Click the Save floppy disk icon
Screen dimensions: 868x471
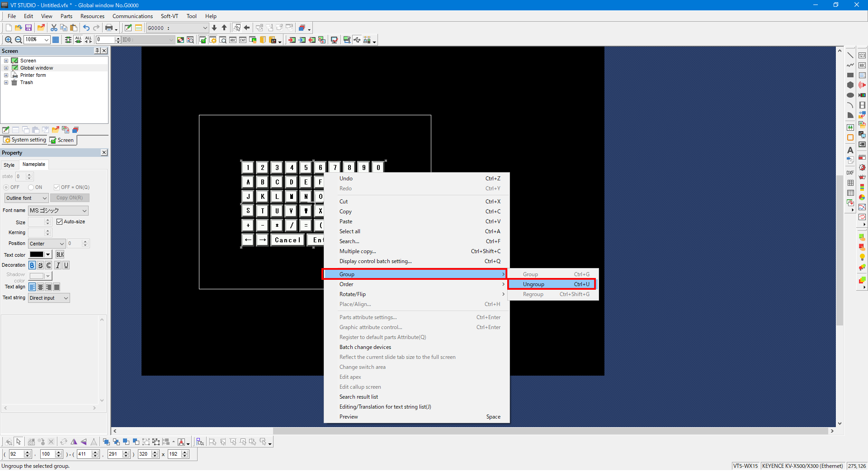coord(28,28)
